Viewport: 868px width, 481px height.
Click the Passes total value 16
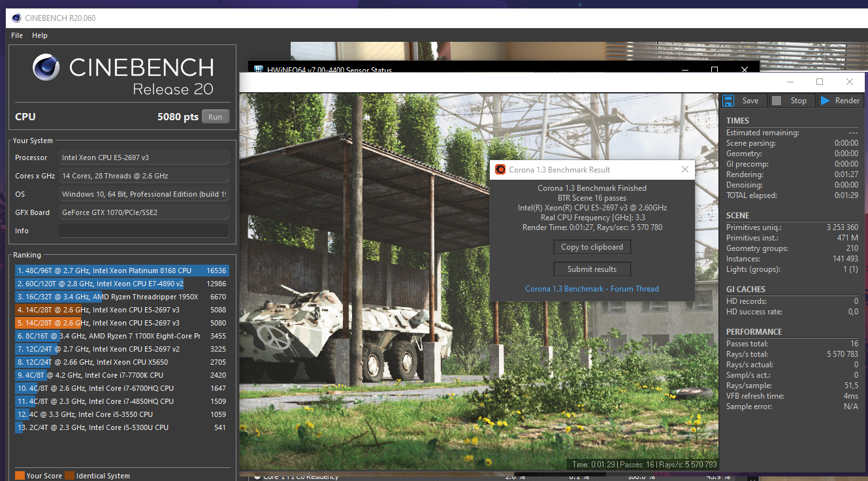click(x=854, y=344)
